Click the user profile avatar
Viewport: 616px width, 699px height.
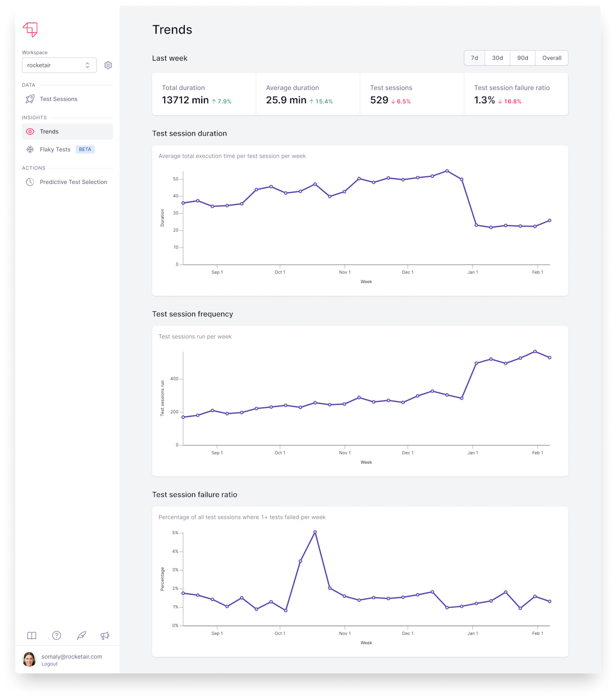pyautogui.click(x=29, y=659)
